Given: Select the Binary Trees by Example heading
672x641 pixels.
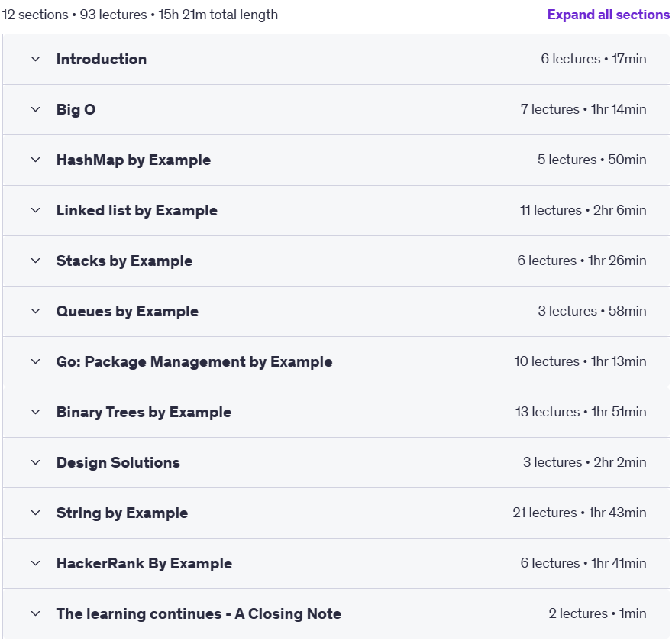Looking at the screenshot, I should tap(144, 412).
